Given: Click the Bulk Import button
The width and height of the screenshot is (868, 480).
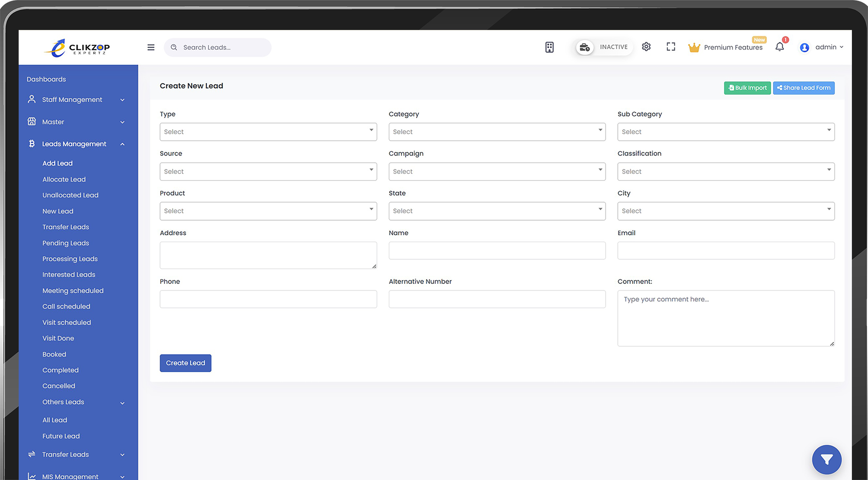Looking at the screenshot, I should [747, 88].
